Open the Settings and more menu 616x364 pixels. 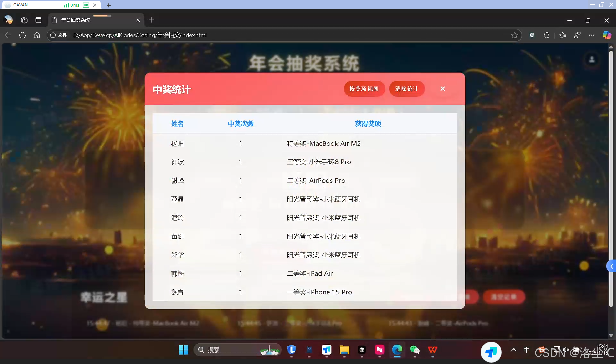pos(592,35)
